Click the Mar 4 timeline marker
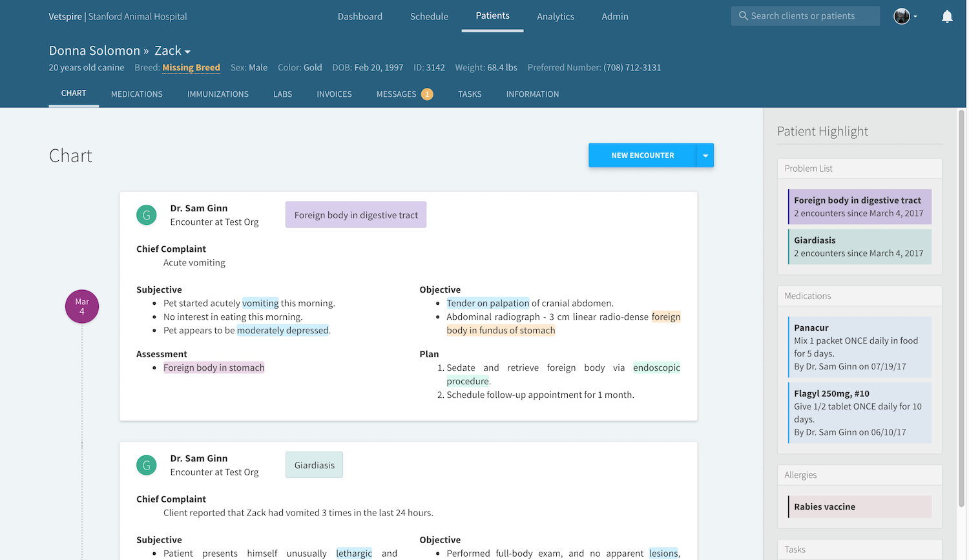Screen dimensions: 969x560 click(x=81, y=306)
